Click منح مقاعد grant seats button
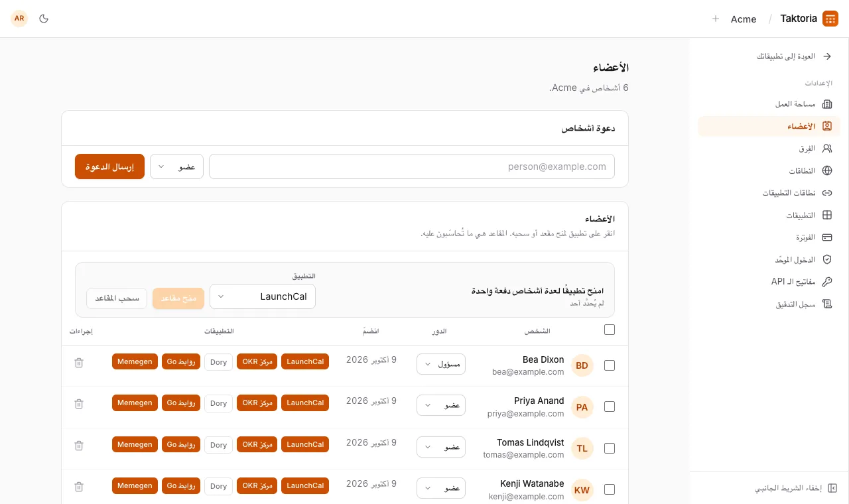Image resolution: width=849 pixels, height=504 pixels. [x=178, y=298]
